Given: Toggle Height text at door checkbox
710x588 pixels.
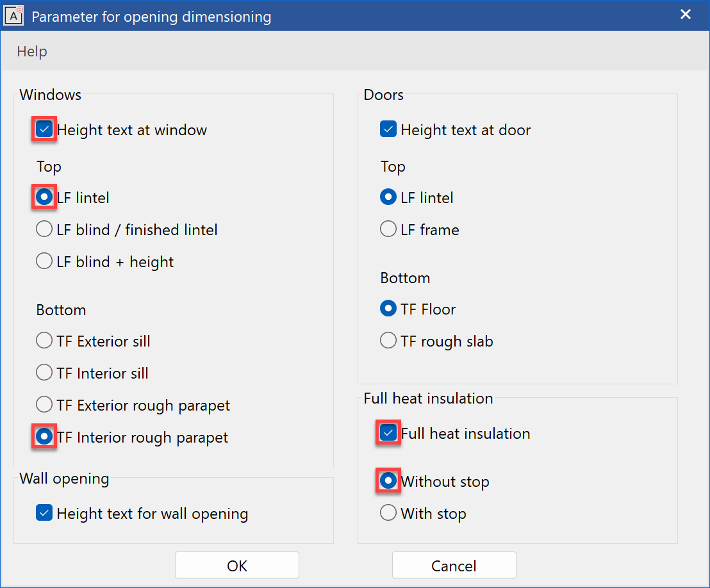Looking at the screenshot, I should (x=388, y=130).
